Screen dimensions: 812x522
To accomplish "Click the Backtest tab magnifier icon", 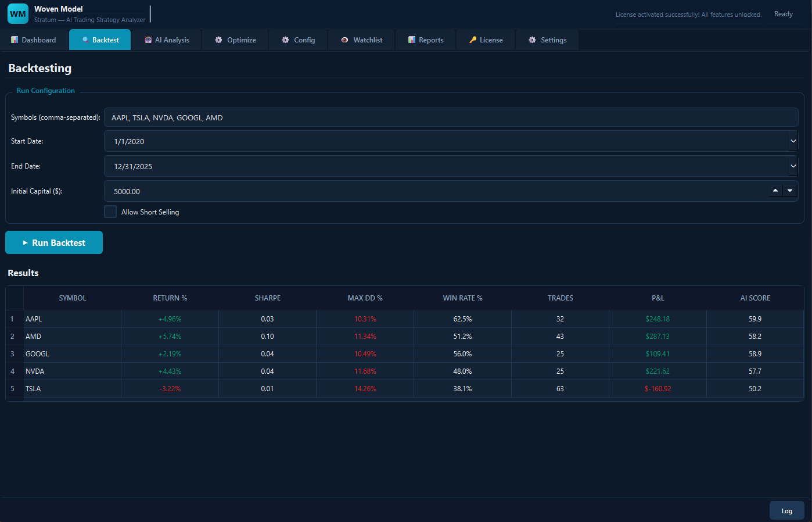I will click(85, 40).
